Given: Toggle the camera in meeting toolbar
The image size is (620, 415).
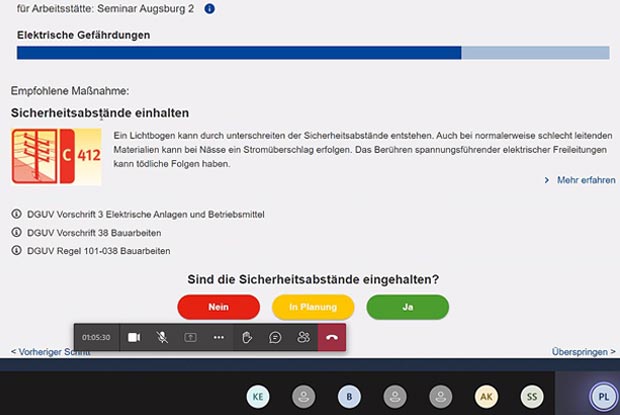Looking at the screenshot, I should click(x=134, y=338).
